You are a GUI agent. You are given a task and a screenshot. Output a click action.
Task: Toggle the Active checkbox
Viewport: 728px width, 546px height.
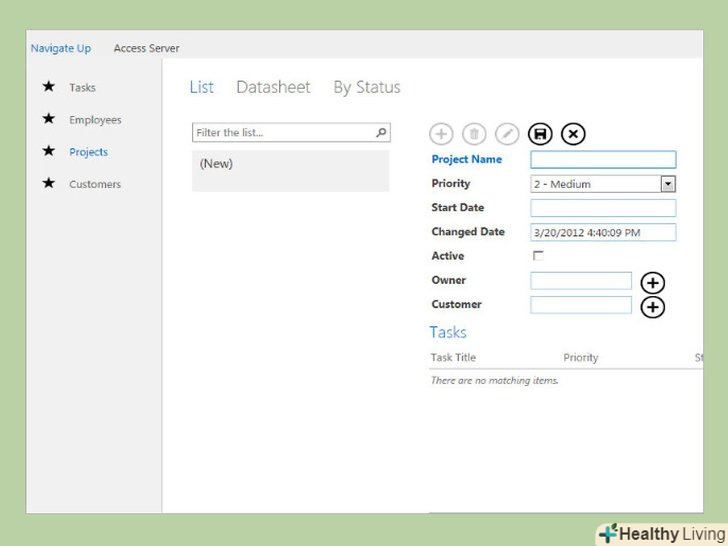tap(538, 256)
